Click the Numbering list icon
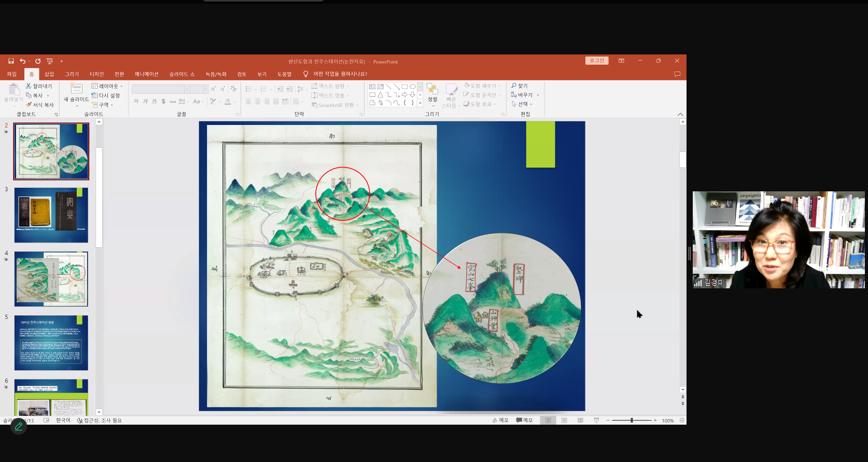Image resolution: width=868 pixels, height=462 pixels. point(264,89)
